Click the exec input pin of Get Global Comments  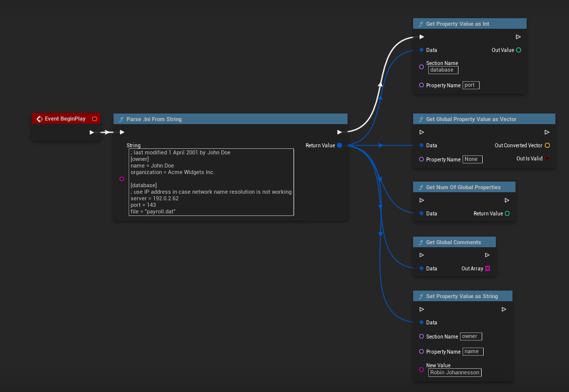pos(421,255)
